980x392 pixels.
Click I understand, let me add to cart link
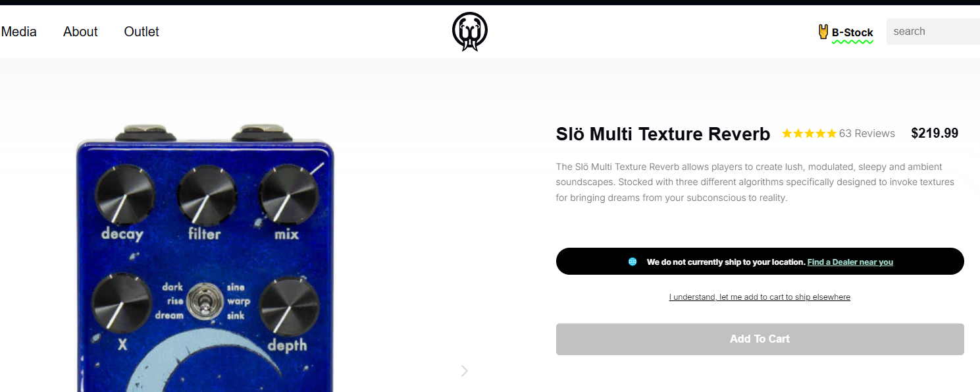click(x=760, y=297)
